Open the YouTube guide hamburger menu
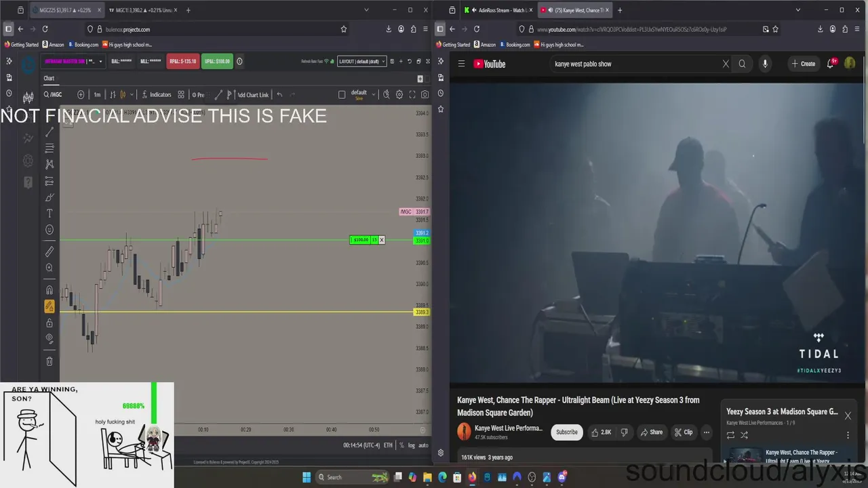 (x=461, y=64)
